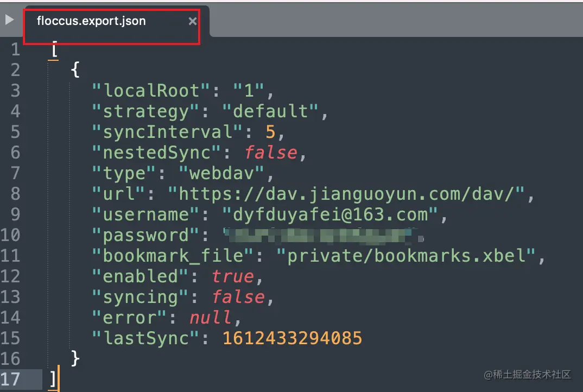Click the false value of syncing
583x392 pixels.
click(238, 297)
